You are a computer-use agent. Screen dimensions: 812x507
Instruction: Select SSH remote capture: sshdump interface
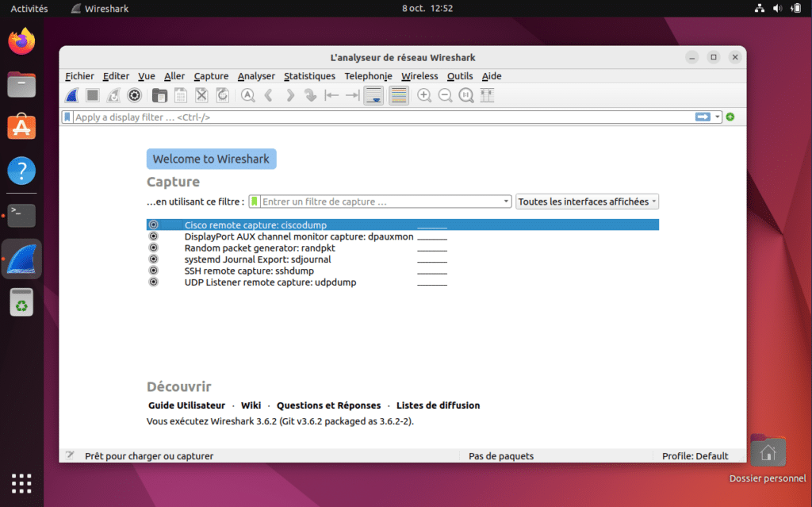point(402,271)
